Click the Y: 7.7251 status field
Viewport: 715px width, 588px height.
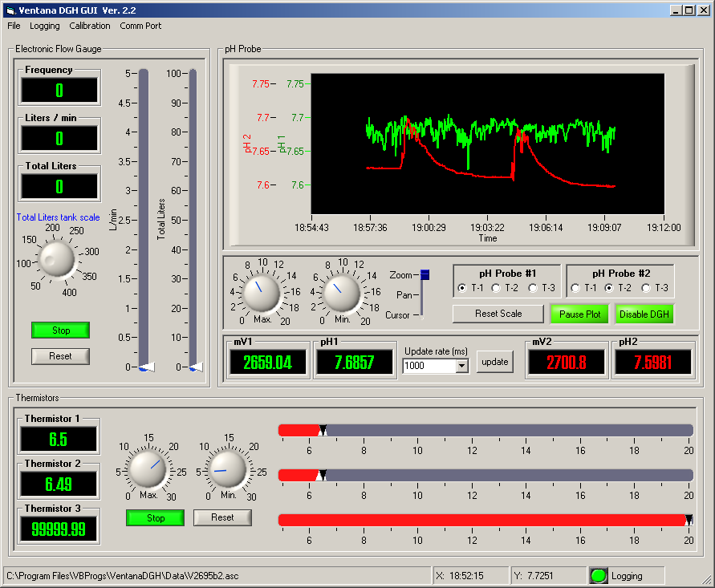click(x=549, y=576)
